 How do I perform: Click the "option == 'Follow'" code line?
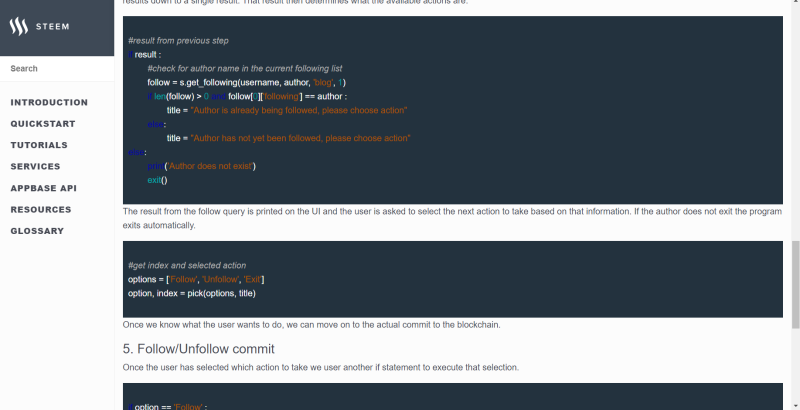pyautogui.click(x=167, y=406)
